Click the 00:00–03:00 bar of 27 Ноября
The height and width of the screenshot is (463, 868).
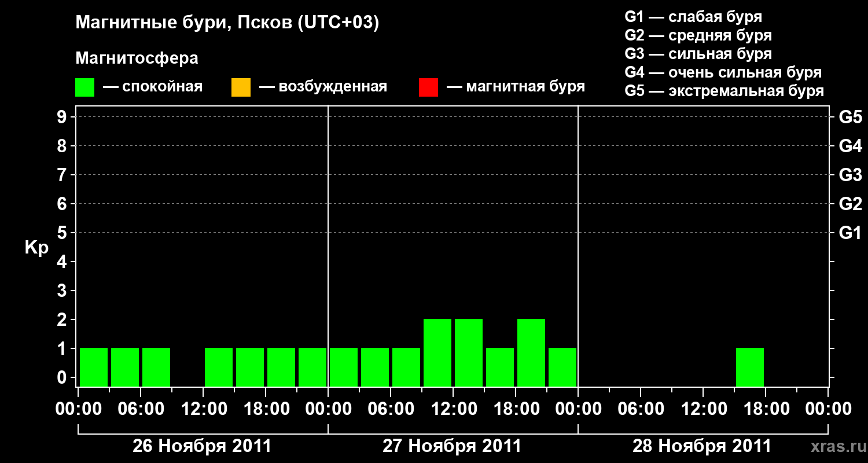click(x=344, y=367)
